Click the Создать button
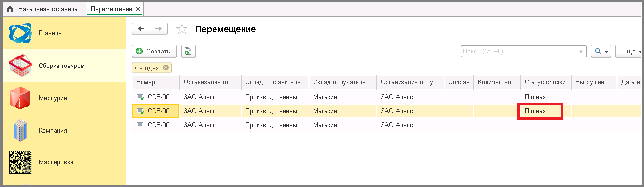The height and width of the screenshot is (187, 644). [153, 51]
